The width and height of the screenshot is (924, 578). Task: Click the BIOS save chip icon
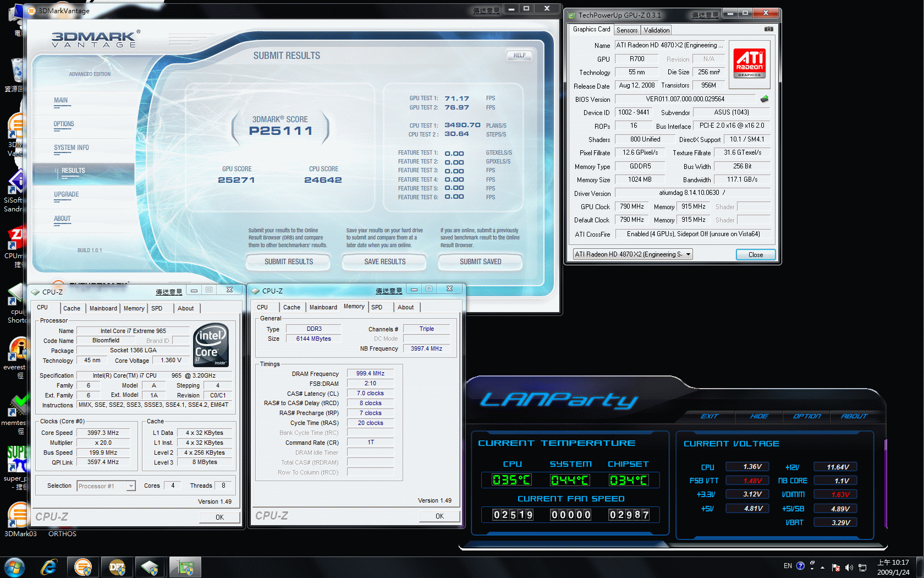pos(764,99)
